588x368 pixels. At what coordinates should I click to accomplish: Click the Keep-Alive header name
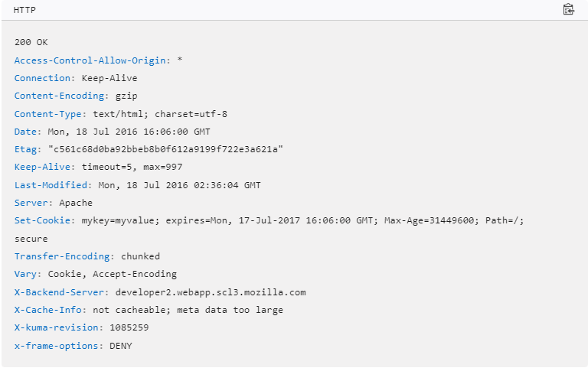43,167
